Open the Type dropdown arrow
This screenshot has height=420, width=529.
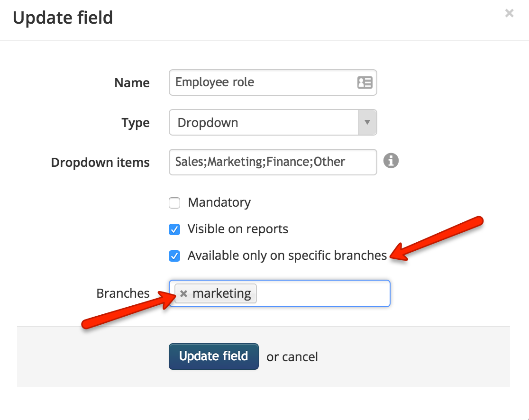pyautogui.click(x=367, y=122)
